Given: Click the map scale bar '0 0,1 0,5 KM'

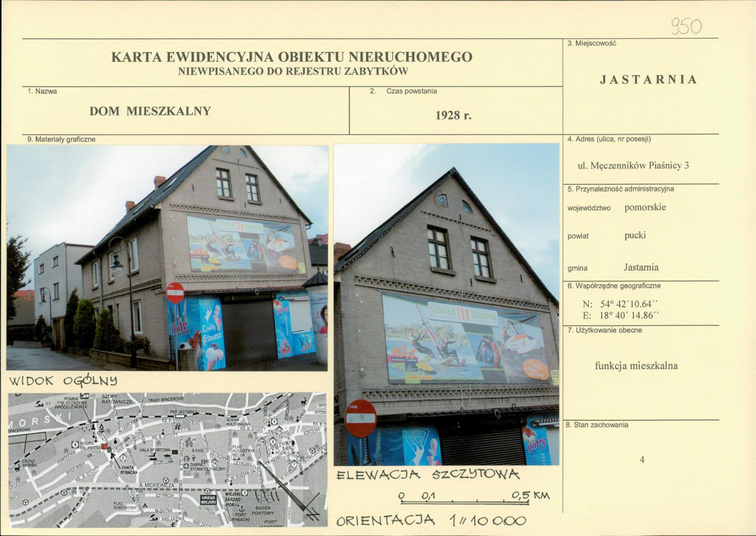Looking at the screenshot, I should pyautogui.click(x=474, y=498).
